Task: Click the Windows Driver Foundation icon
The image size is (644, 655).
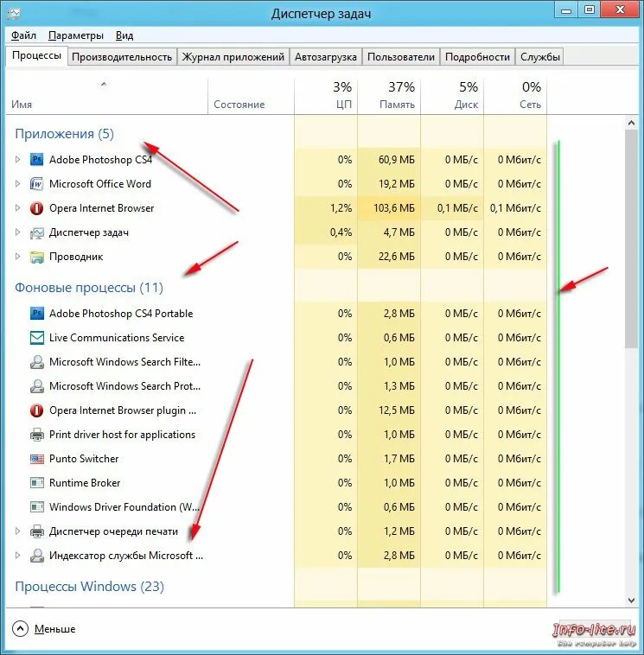Action: (37, 507)
